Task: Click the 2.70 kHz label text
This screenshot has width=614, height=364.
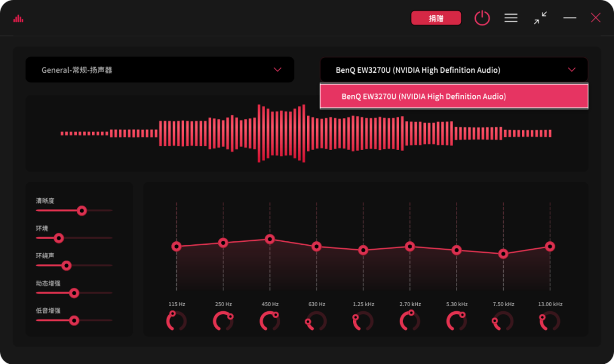Action: pyautogui.click(x=410, y=304)
